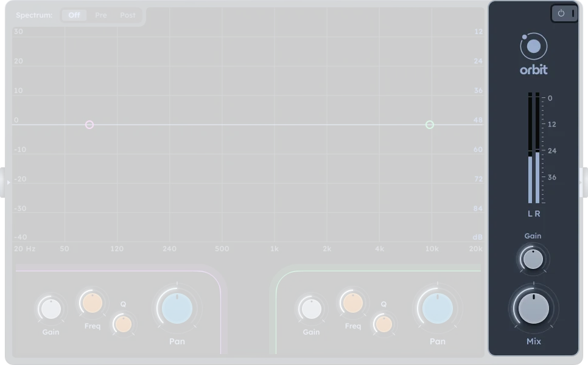The height and width of the screenshot is (365, 588).
Task: Select the pink EQ band node
Action: [89, 124]
